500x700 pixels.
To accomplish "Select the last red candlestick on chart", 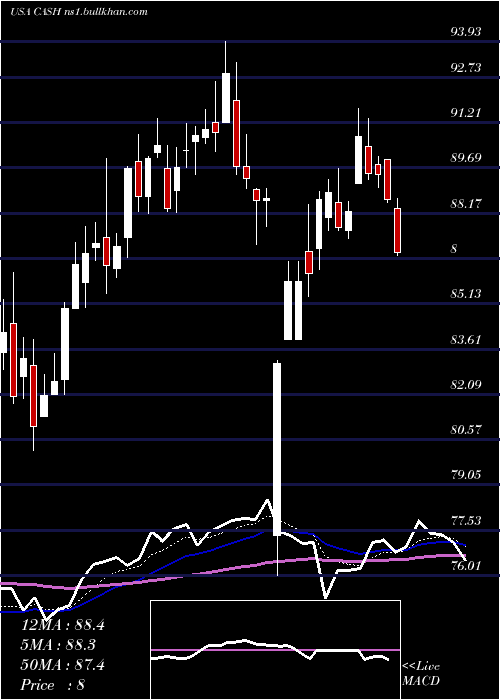I will pos(397,230).
